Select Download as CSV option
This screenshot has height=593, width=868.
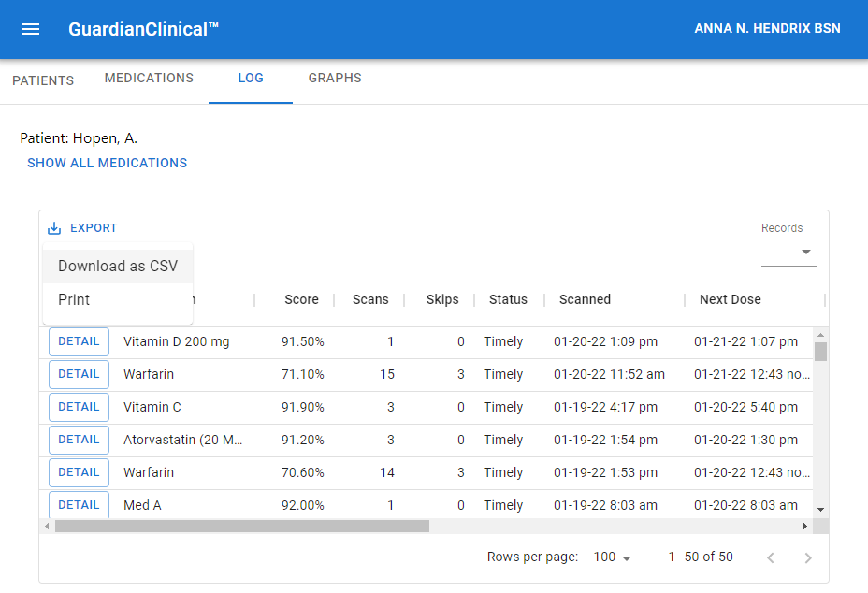coord(118,267)
